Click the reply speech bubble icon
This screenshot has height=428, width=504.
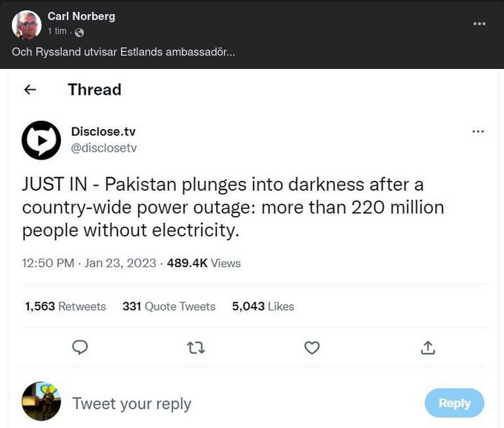point(80,347)
